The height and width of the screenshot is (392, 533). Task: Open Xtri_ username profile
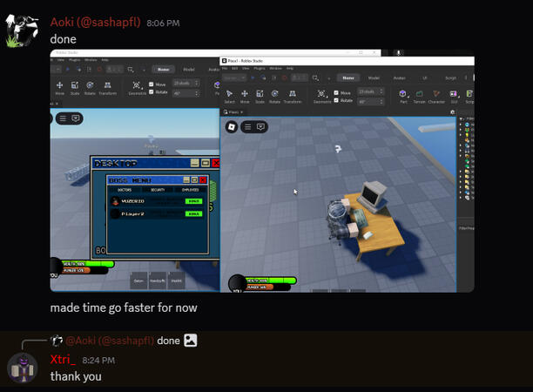tap(63, 360)
